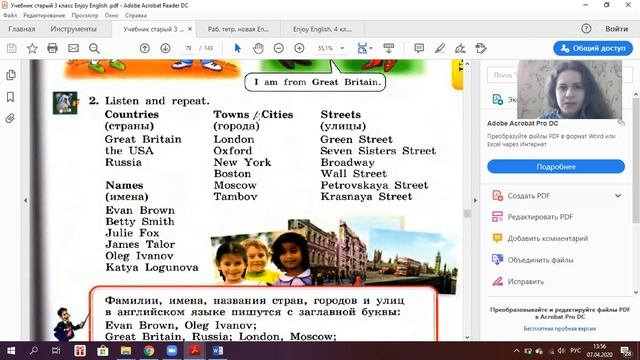Switch to the Раб. тетр. новая document tab
Viewport: 640px width, 360px height.
pos(238,29)
